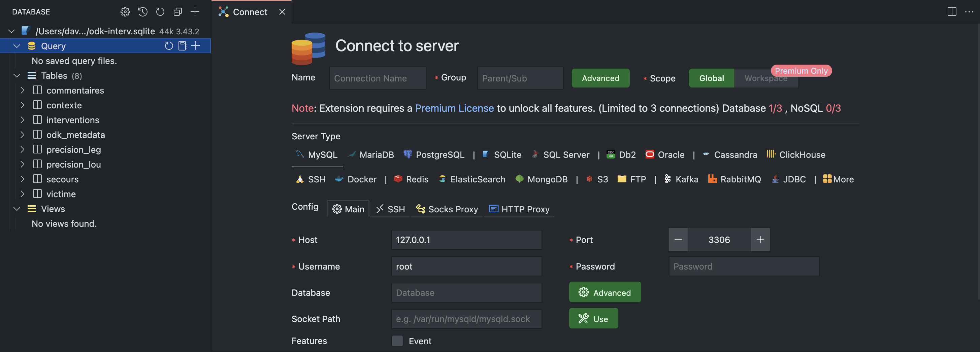The image size is (980, 352).
Task: Split the editor to the right
Action: (x=951, y=12)
